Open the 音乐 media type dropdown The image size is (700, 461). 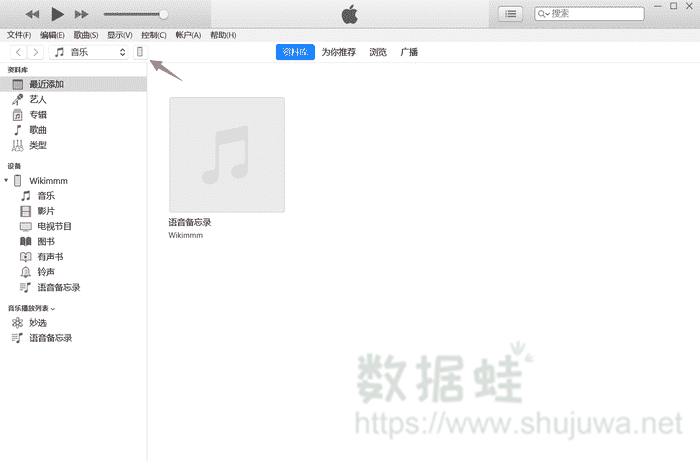(90, 52)
